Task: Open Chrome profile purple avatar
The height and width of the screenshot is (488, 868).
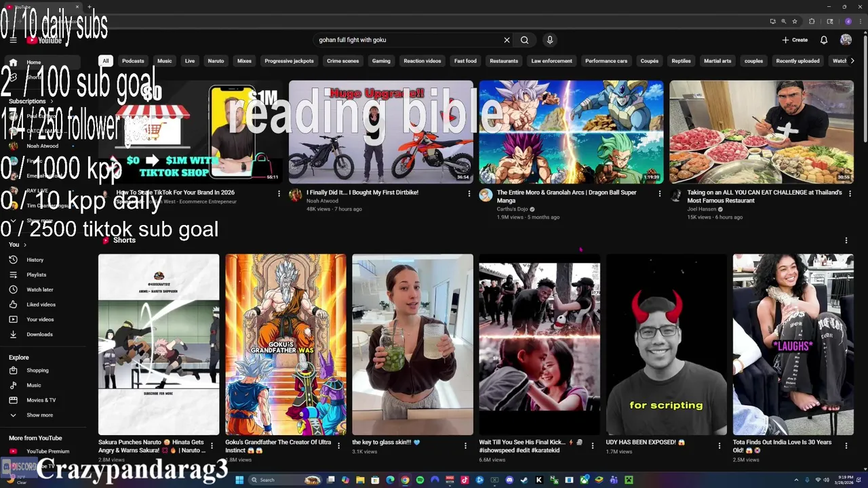Action: 848,22
